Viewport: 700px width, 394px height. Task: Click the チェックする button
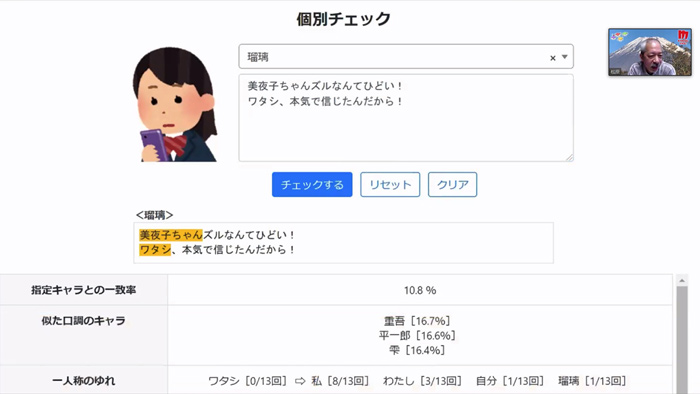point(312,184)
